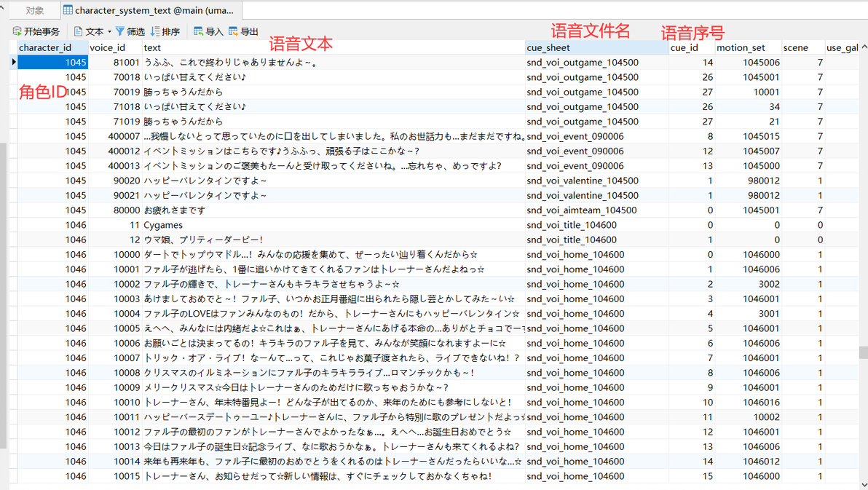
Task: Click the vertical scrollbar thumb
Action: pos(864,352)
